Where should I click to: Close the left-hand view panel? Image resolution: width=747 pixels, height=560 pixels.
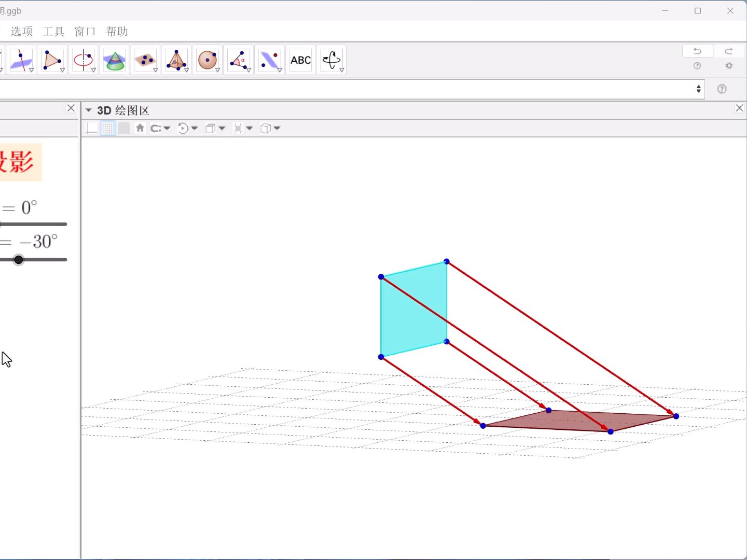(x=71, y=108)
